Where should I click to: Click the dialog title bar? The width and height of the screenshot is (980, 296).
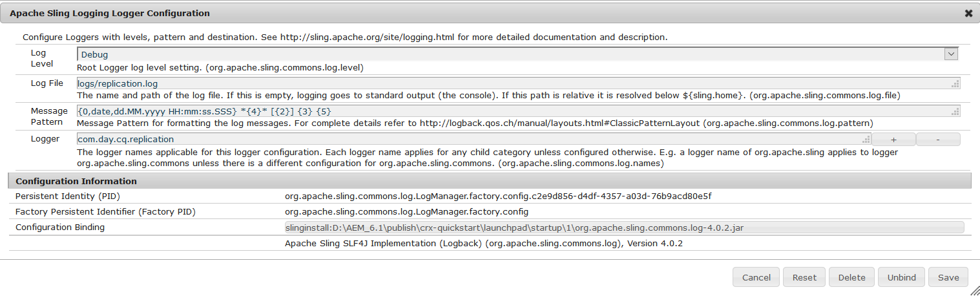click(x=452, y=13)
